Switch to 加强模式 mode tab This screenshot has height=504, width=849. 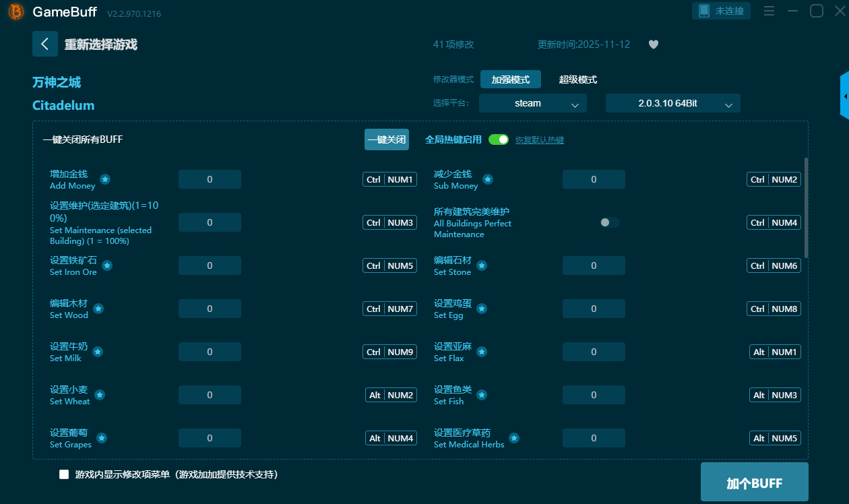[x=510, y=80]
